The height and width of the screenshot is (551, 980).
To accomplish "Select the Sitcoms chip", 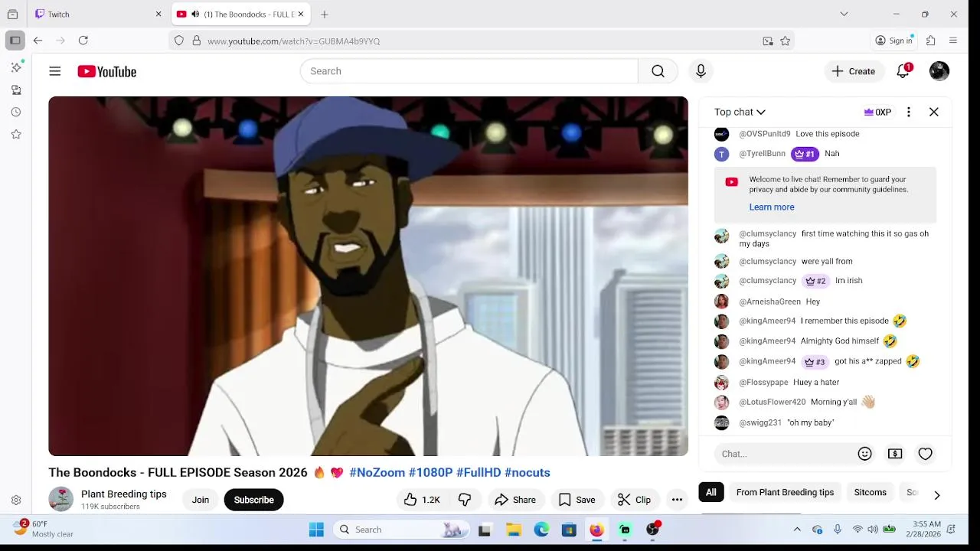I will click(x=870, y=492).
